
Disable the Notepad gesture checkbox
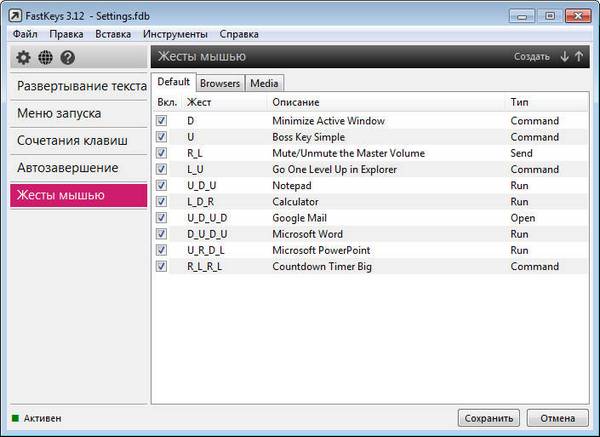click(162, 186)
